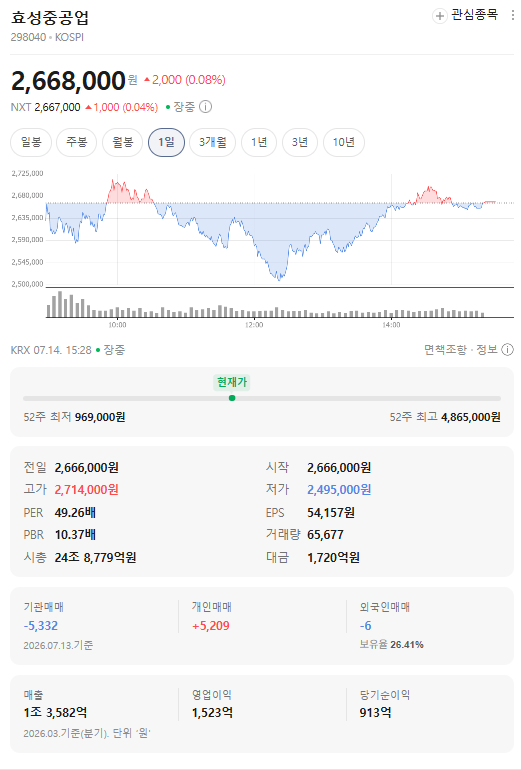This screenshot has height=770, width=521.
Task: Open the 면책조항 · 정보 link
Action: pos(461,350)
